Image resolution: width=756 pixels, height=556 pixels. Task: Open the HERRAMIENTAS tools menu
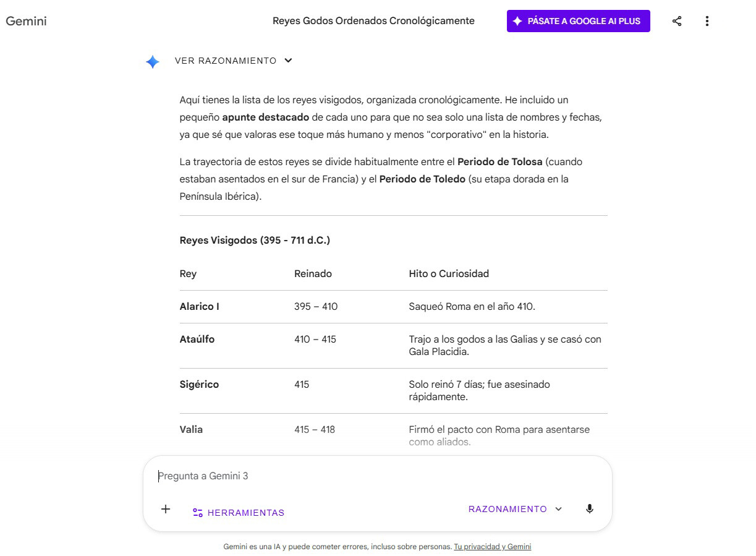click(238, 512)
